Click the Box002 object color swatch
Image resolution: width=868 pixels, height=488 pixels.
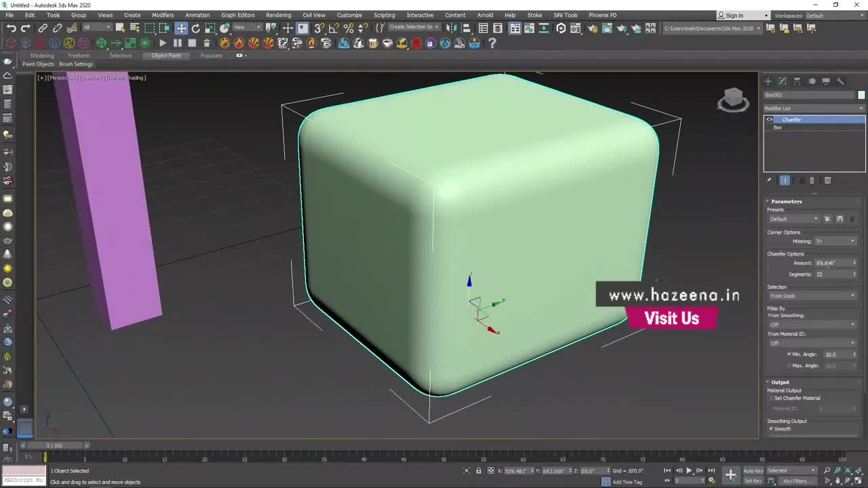point(861,95)
